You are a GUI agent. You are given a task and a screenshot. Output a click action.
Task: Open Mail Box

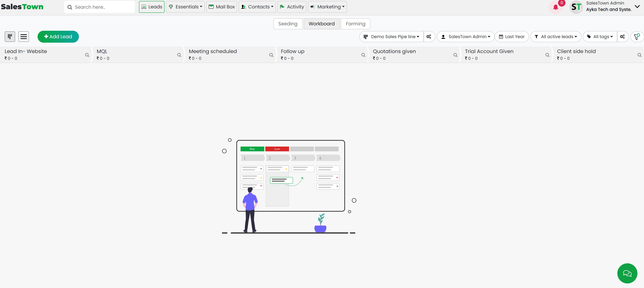222,7
